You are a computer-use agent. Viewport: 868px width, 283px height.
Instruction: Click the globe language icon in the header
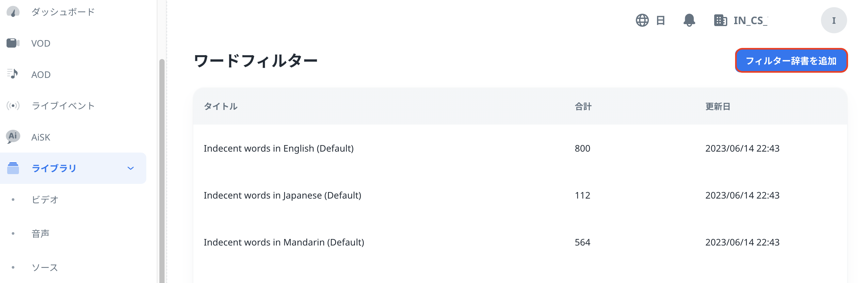tap(642, 20)
